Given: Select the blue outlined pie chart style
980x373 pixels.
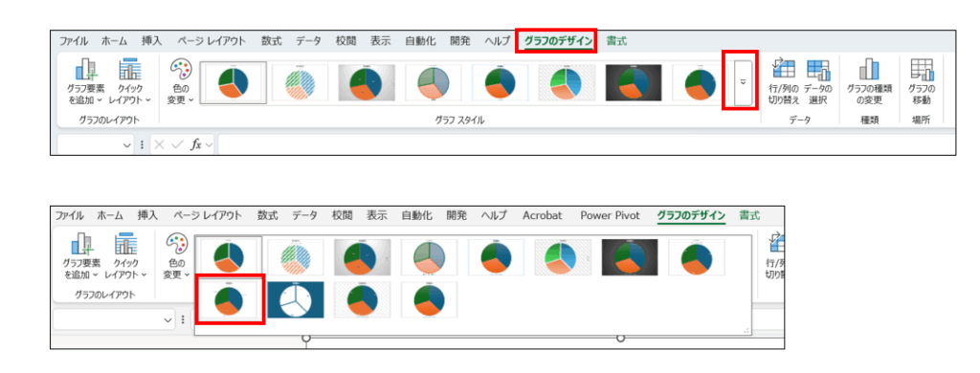Looking at the screenshot, I should tap(296, 299).
